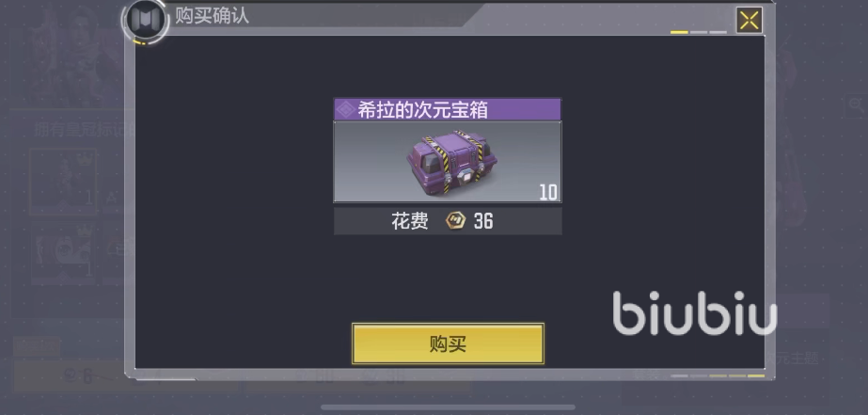Click the dimmed magnifier icon at right edge

tap(855, 104)
